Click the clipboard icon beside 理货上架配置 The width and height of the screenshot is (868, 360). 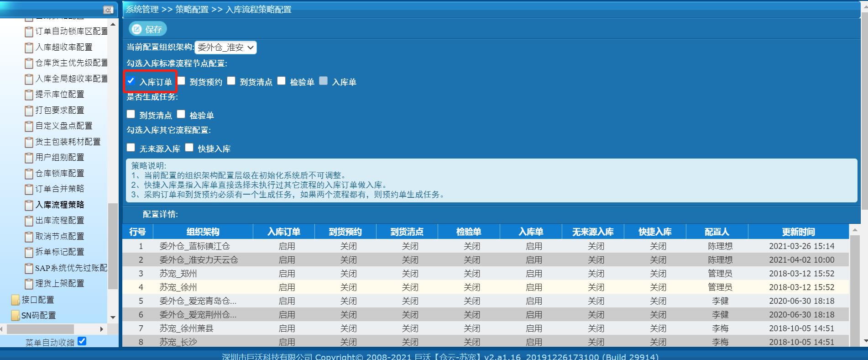(x=29, y=284)
